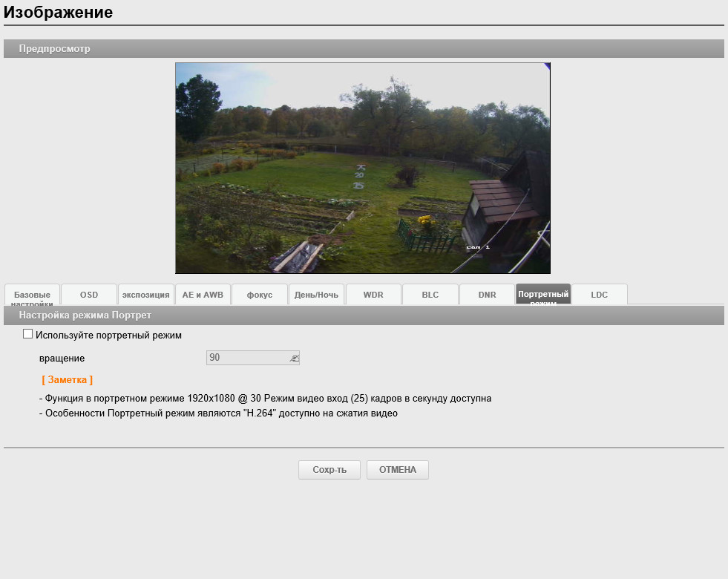728x579 pixels.
Task: Click the Сохр-ть button
Action: [x=329, y=469]
